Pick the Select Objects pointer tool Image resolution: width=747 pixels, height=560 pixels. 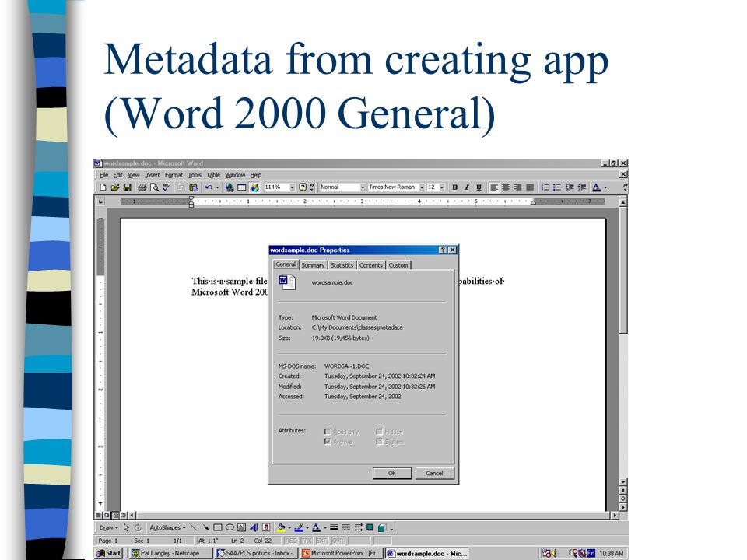click(126, 527)
